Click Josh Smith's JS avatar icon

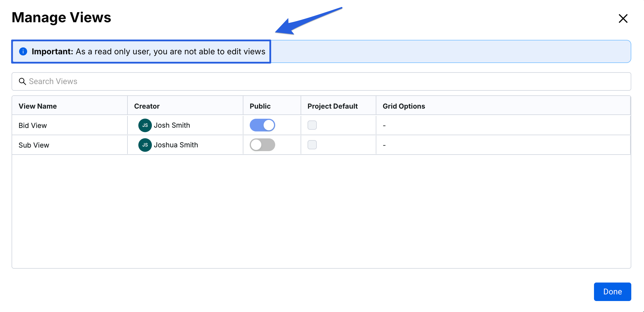pyautogui.click(x=145, y=125)
